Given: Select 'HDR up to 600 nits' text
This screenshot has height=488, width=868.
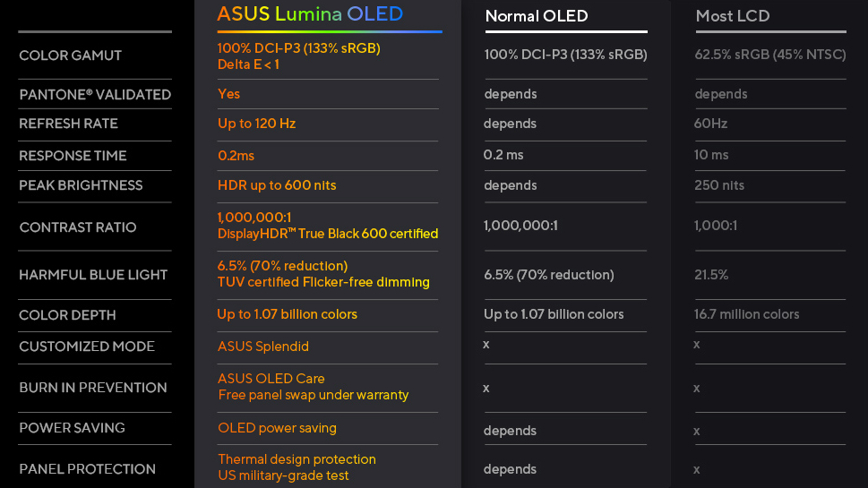Looking at the screenshot, I should tap(277, 185).
